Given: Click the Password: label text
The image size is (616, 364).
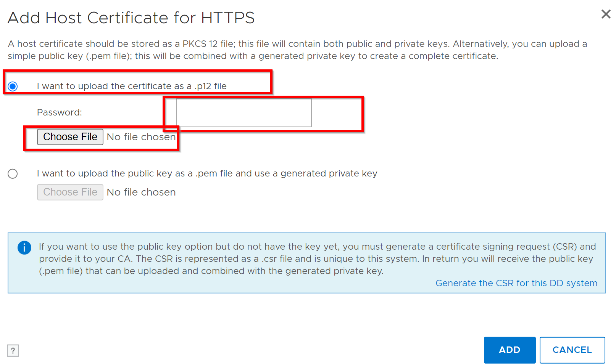Looking at the screenshot, I should point(59,112).
